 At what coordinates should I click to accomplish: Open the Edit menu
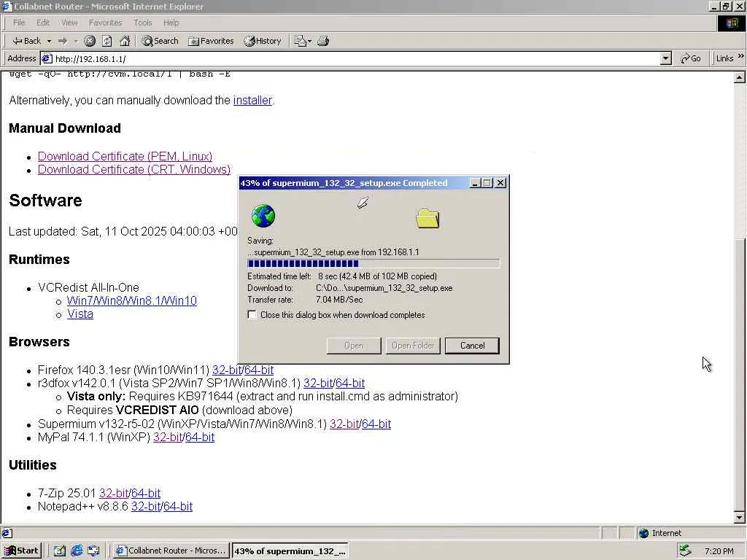(x=43, y=23)
